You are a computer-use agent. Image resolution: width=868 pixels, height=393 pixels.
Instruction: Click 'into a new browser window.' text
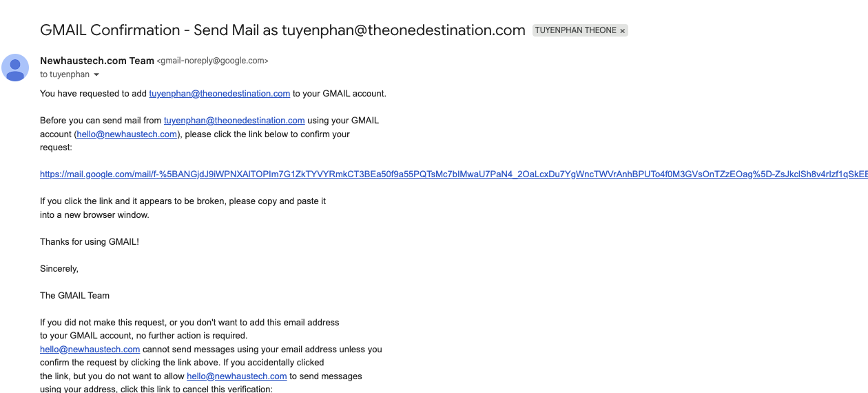94,214
